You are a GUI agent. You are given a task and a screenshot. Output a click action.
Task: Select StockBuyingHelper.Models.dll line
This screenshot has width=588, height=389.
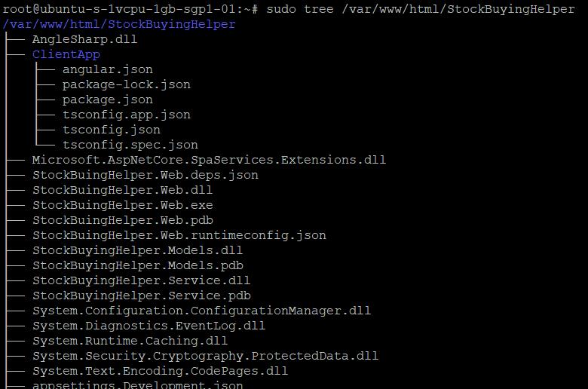point(138,250)
